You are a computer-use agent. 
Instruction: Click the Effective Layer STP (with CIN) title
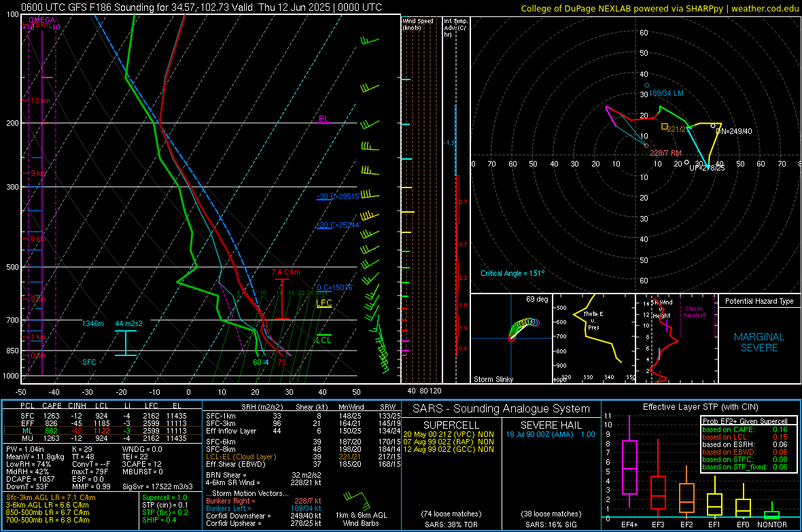(x=700, y=407)
